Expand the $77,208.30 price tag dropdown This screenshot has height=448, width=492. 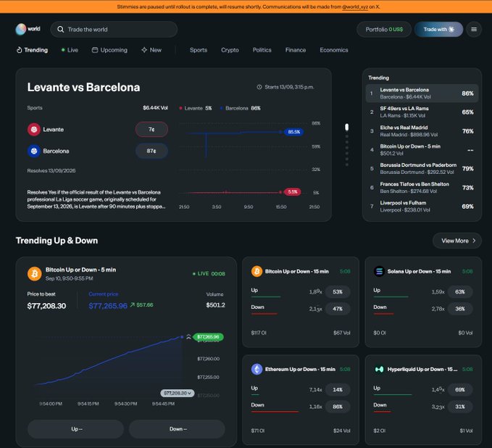click(x=178, y=393)
